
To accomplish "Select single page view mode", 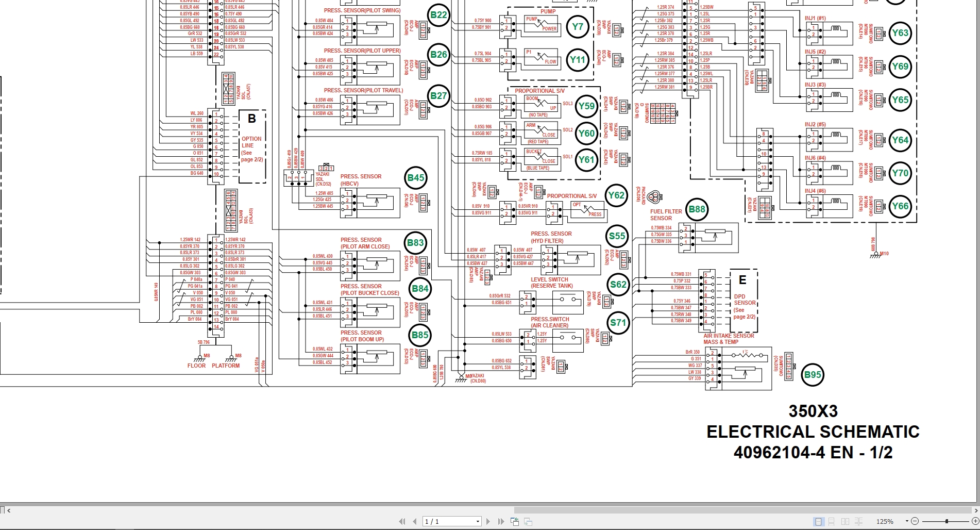I will click(819, 521).
